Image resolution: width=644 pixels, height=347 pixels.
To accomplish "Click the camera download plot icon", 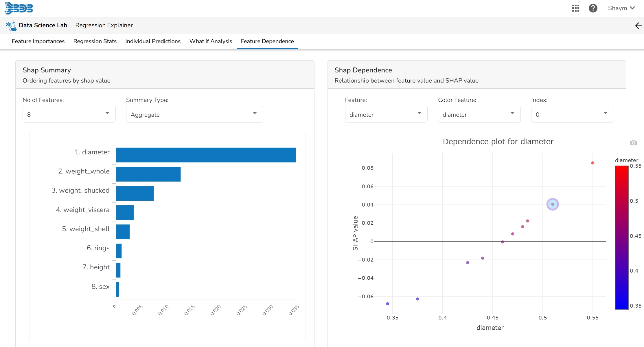I will coord(633,143).
